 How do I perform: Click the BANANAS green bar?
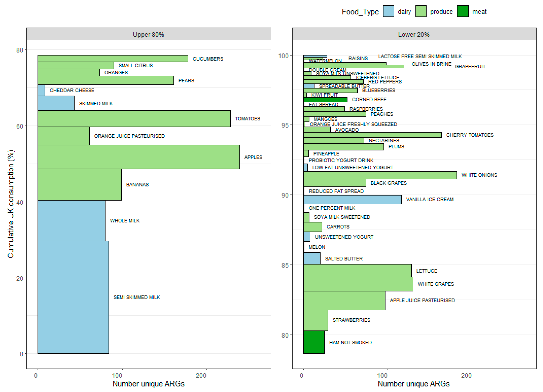79,185
